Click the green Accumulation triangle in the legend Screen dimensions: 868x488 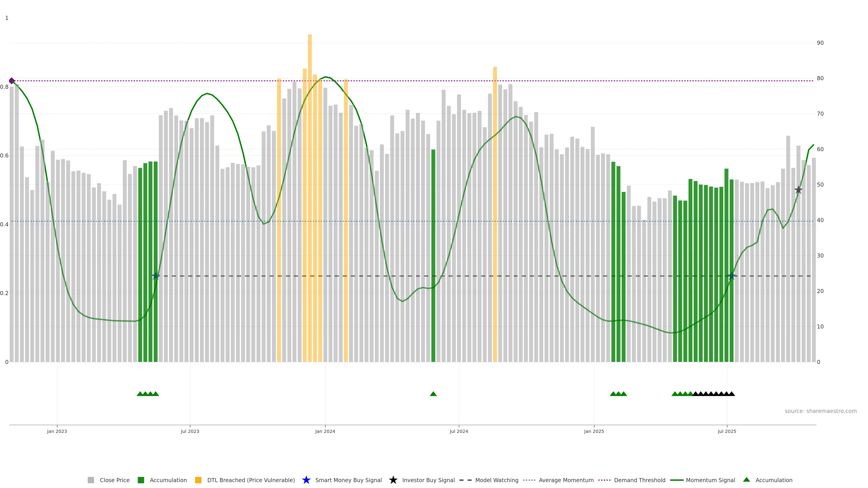tap(746, 480)
